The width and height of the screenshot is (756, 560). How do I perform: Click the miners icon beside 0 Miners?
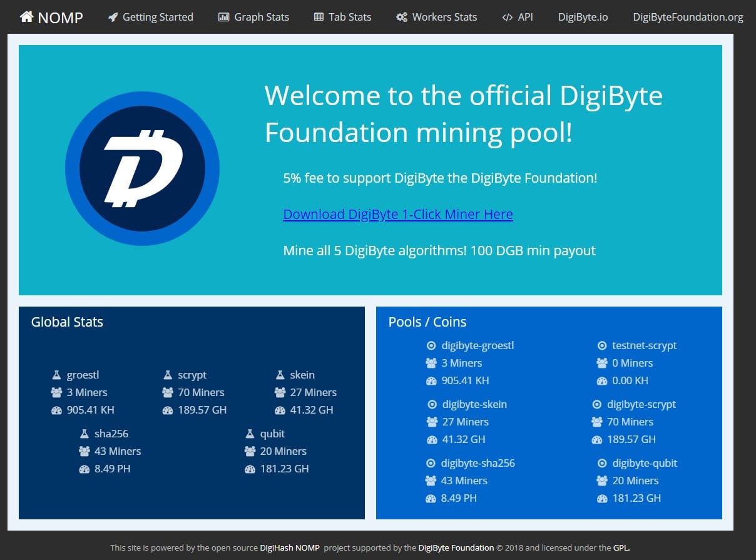pyautogui.click(x=602, y=364)
